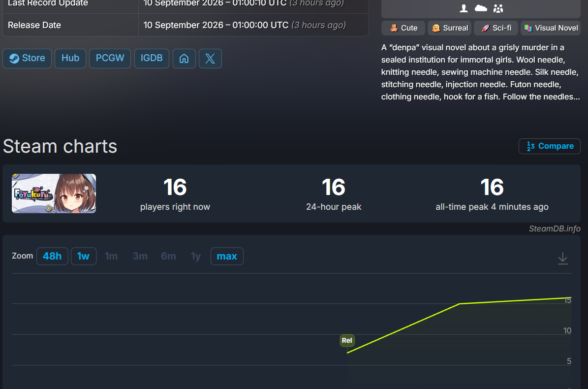The height and width of the screenshot is (389, 588).
Task: Open the Steam Store link button
Action: pyautogui.click(x=27, y=59)
